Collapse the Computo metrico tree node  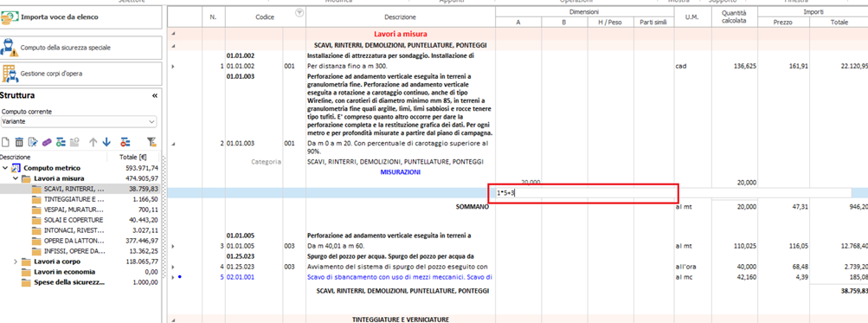click(x=5, y=168)
